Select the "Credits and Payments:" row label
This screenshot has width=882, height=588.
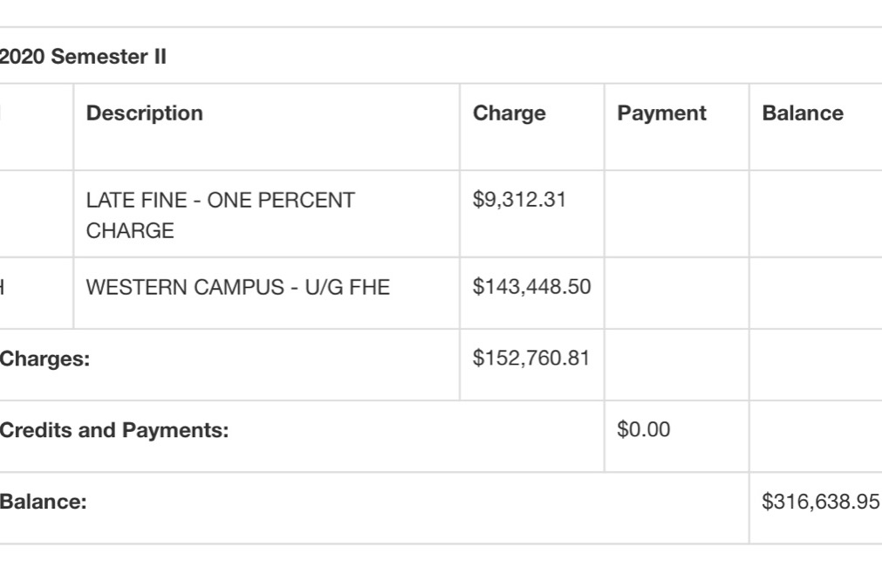pyautogui.click(x=114, y=430)
